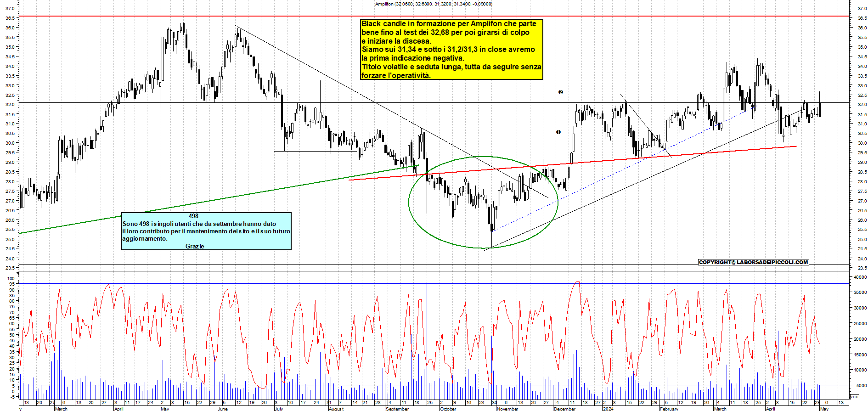The height and width of the screenshot is (411, 868).
Task: Click the 25000 volume scale value
Action: point(860,324)
